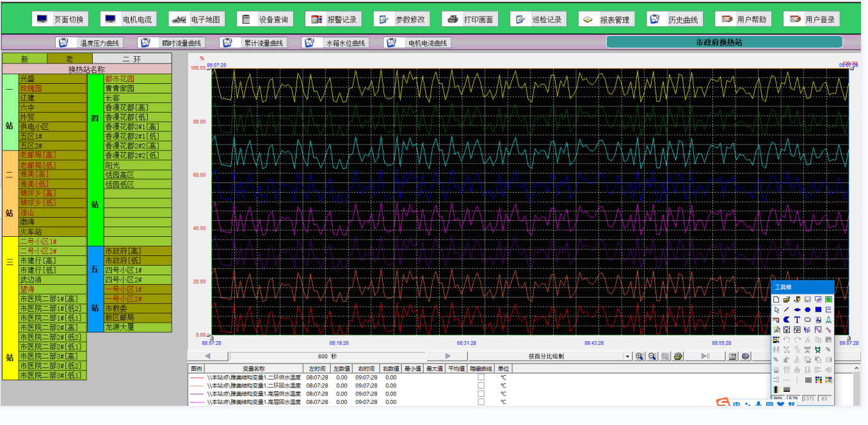Click the page icon beside 瞬时流量曲线
The height and width of the screenshot is (425, 868).
coord(146,43)
